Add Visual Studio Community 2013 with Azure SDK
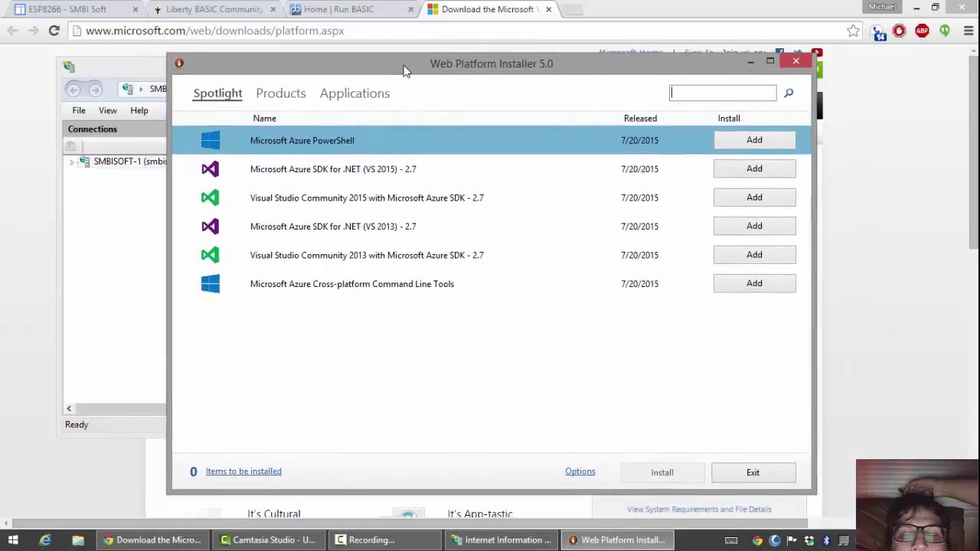This screenshot has width=980, height=551. [754, 255]
